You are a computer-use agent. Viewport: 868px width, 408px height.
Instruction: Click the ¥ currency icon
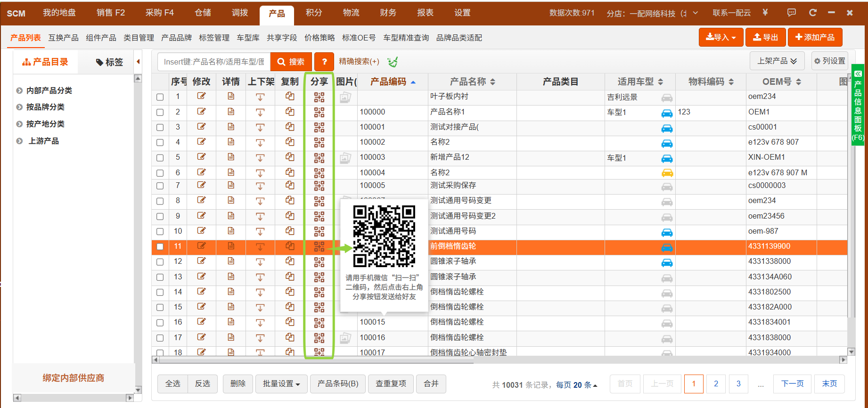coord(765,13)
